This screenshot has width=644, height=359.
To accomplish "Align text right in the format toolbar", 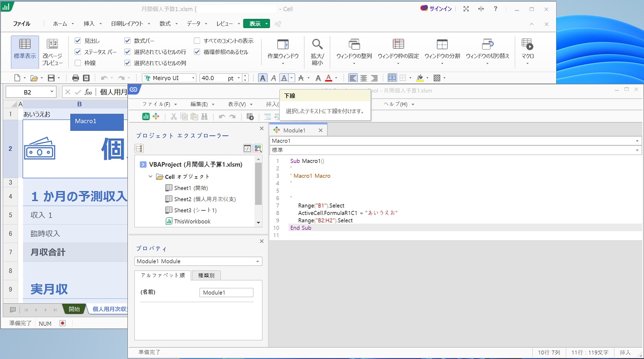I will tap(374, 78).
